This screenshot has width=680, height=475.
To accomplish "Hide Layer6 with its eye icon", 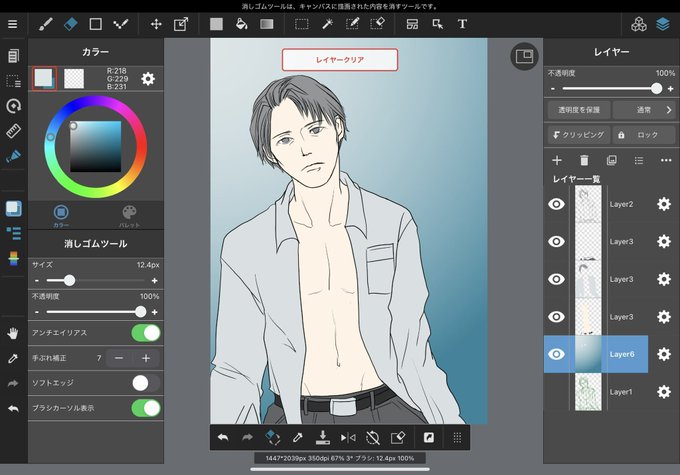I will [556, 354].
